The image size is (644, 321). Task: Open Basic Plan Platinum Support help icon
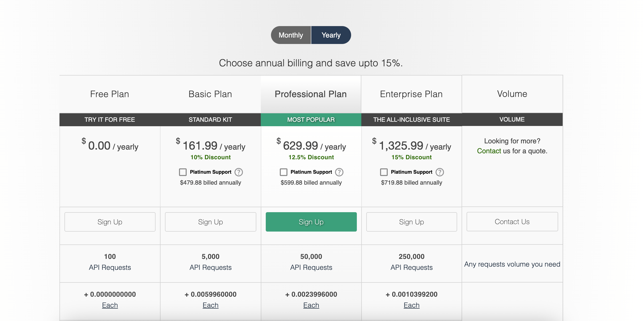(x=238, y=172)
